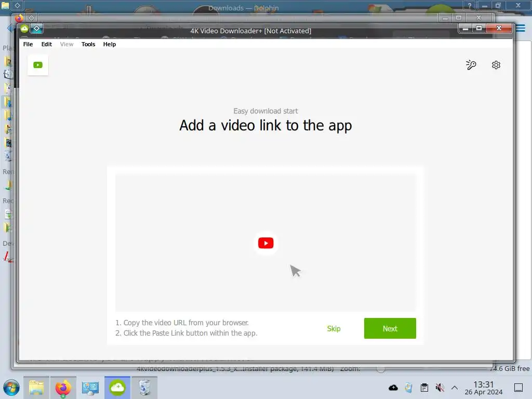532x399 pixels.
Task: Open the Edit menu
Action: coord(46,44)
